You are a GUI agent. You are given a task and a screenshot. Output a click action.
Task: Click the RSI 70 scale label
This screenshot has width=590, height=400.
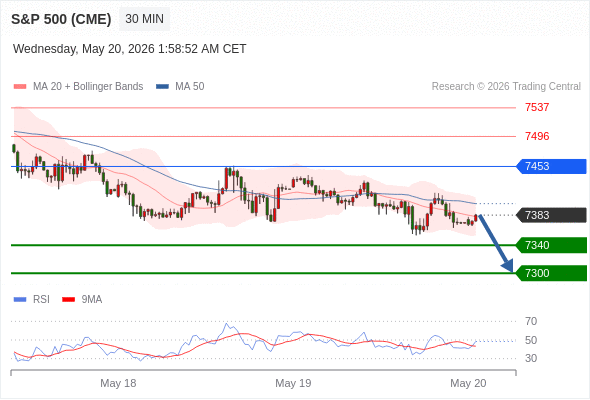531,321
